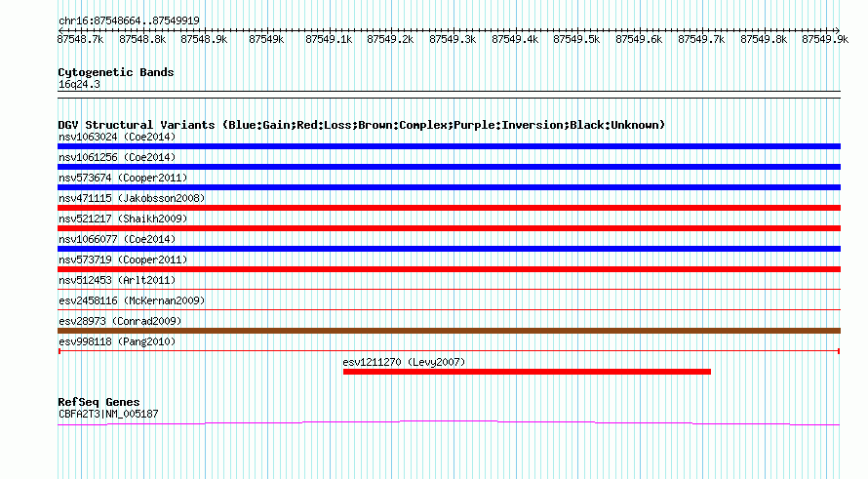The width and height of the screenshot is (868, 479).
Task: Click the blue bar under nsv573674
Action: tap(449, 187)
